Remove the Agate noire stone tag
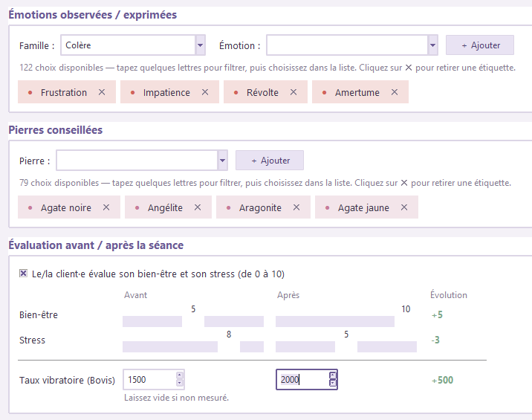 [106, 207]
